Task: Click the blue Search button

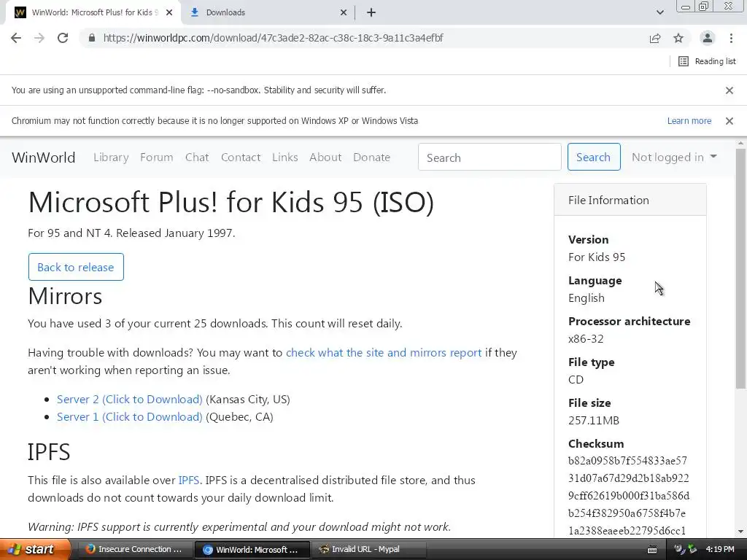Action: [x=594, y=157]
